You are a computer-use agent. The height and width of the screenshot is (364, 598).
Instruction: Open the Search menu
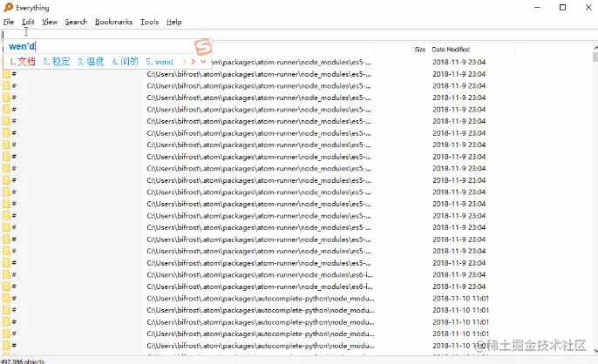(76, 22)
